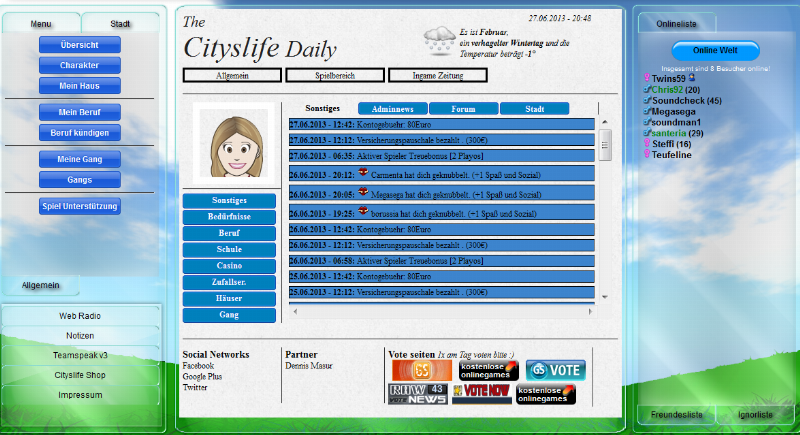Select the Forum news tab
This screenshot has width=800, height=435.
point(463,109)
